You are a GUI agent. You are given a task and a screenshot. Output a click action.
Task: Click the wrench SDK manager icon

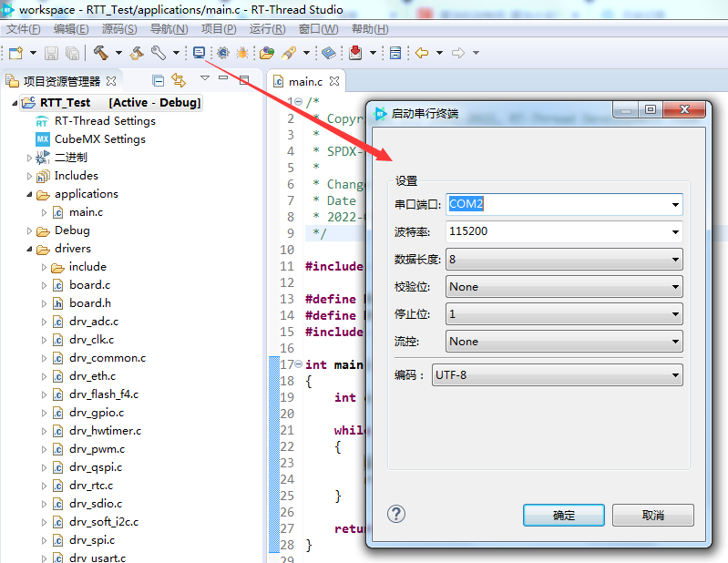[158, 53]
